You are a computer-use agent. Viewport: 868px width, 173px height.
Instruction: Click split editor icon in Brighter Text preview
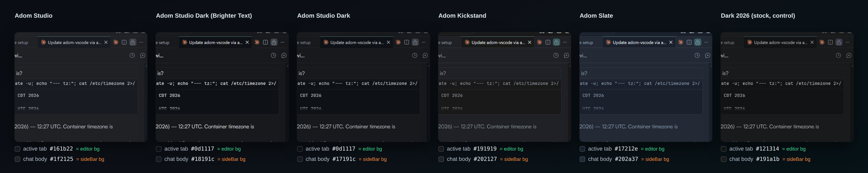(x=265, y=42)
